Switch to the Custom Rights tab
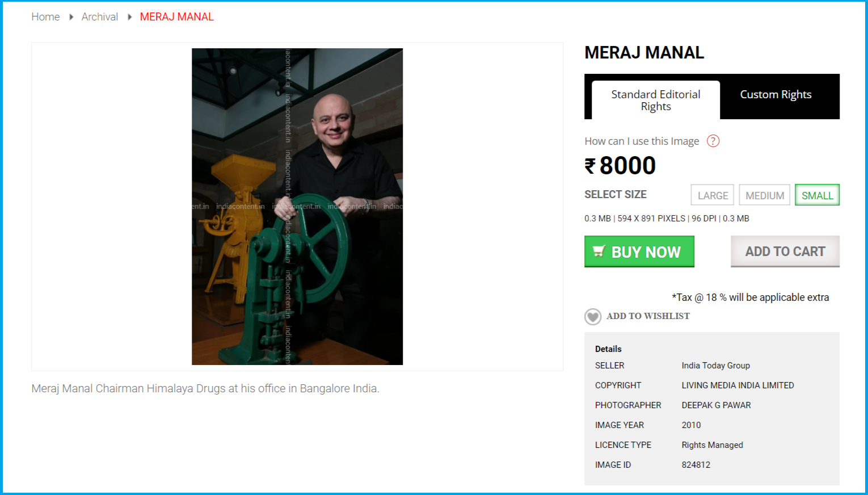The height and width of the screenshot is (495, 868). point(776,95)
